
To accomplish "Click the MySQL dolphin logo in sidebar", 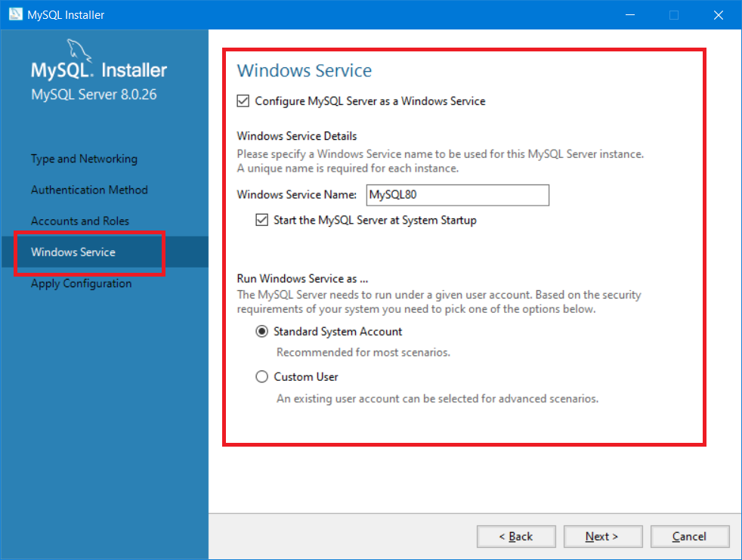I will pos(79,50).
